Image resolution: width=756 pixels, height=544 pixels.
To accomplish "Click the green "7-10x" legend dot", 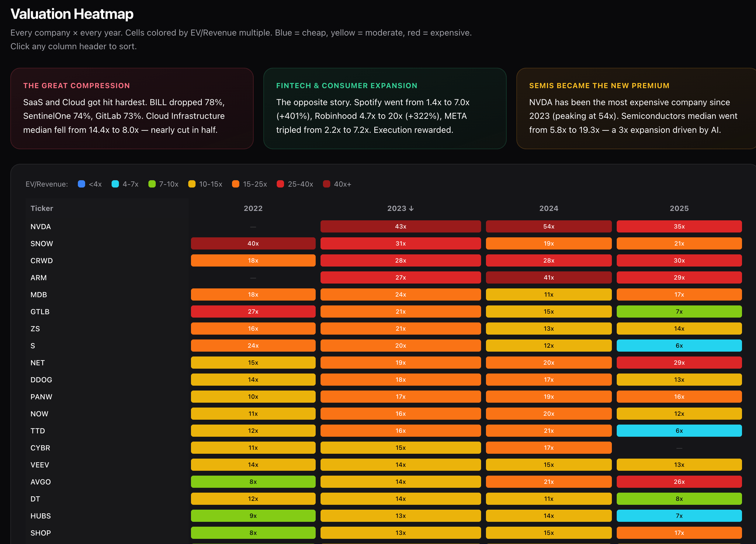I will pos(152,184).
